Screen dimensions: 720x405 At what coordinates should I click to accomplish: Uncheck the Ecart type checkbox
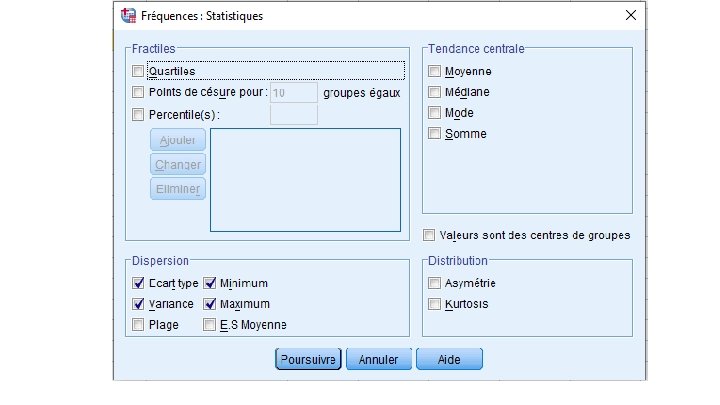138,283
